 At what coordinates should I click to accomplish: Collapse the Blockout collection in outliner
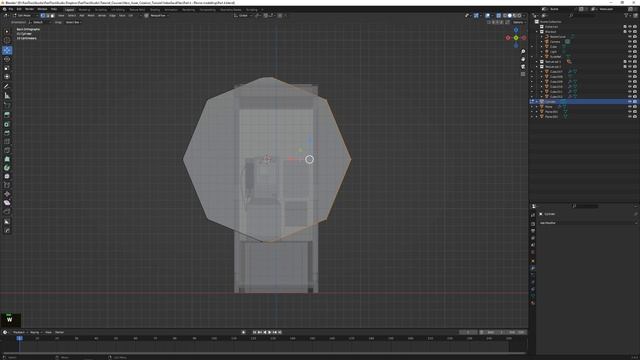(x=537, y=31)
